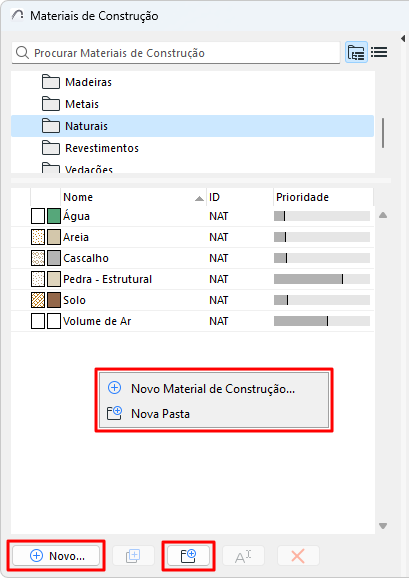The width and height of the screenshot is (409, 578).
Task: Click the material list scroll down arrow
Action: pyautogui.click(x=383, y=526)
